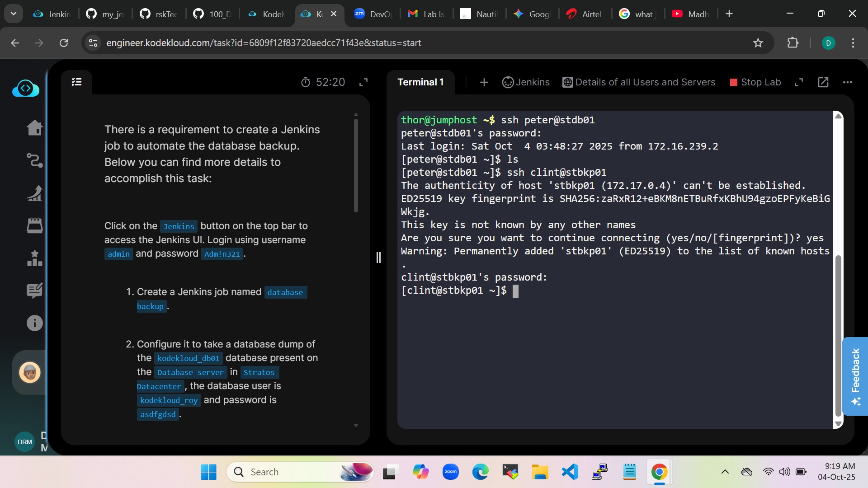Open the learning paths route icon in sidebar
Screen dimensions: 868x488
(x=34, y=160)
